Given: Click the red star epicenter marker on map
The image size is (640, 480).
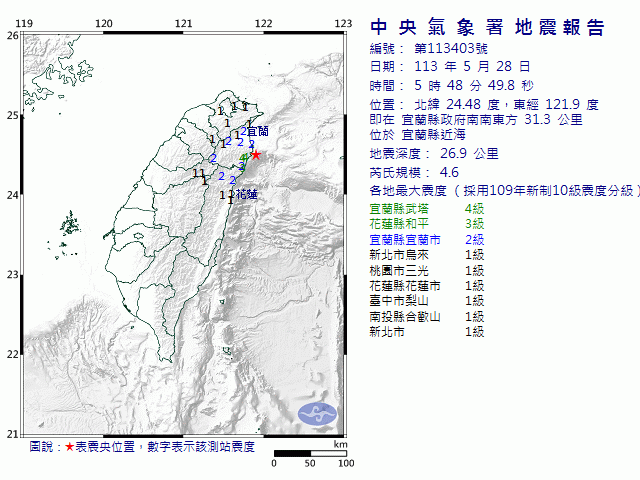Looking at the screenshot, I should point(256,155).
